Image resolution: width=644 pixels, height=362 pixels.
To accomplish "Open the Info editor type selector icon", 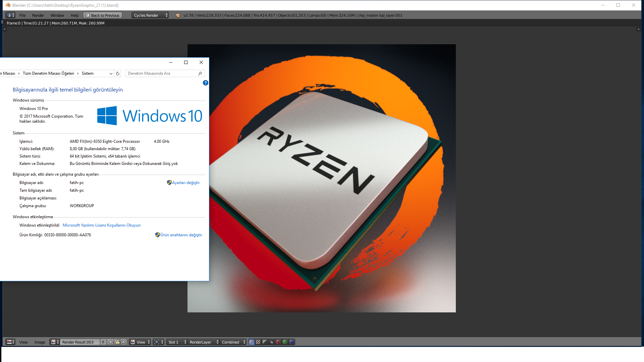I will [x=11, y=15].
